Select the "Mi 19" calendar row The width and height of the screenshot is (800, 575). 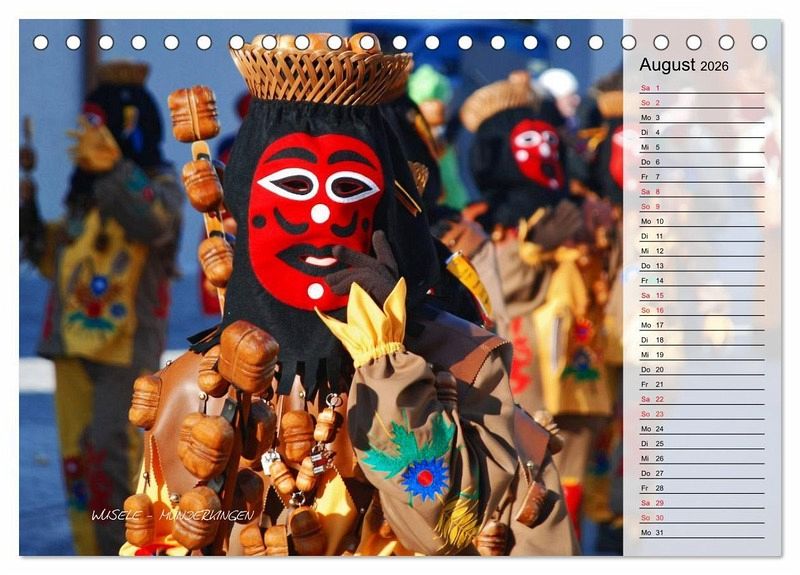tap(702, 354)
